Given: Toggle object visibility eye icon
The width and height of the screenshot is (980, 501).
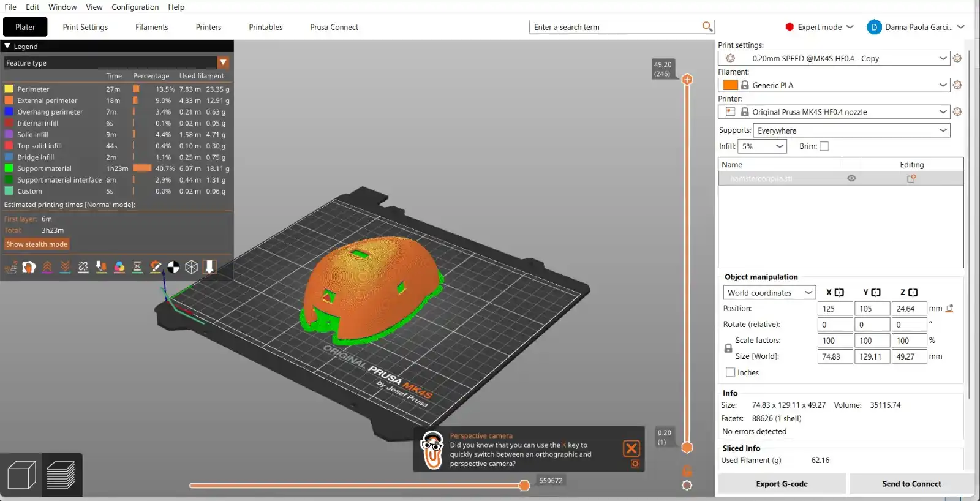Looking at the screenshot, I should pyautogui.click(x=851, y=178).
